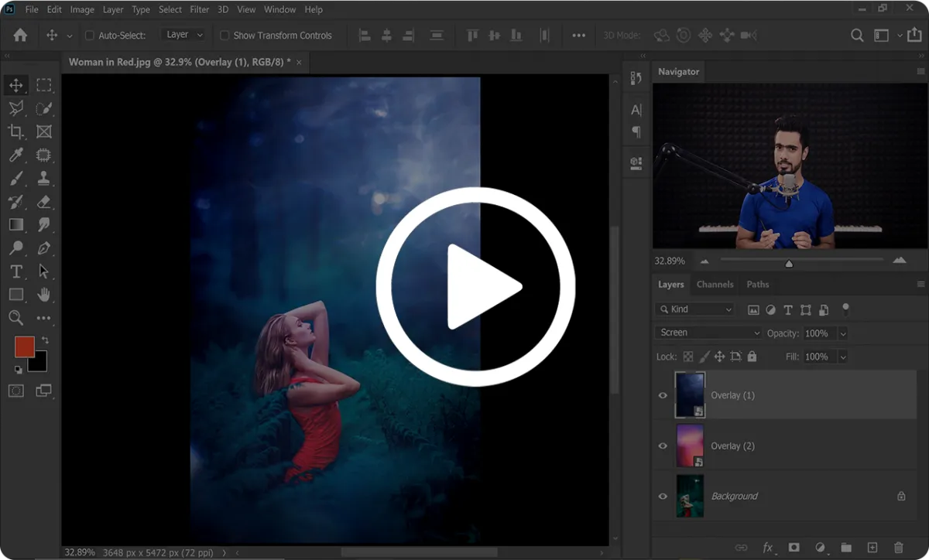Viewport: 929px width, 560px height.
Task: Open the Kind filter dropdown
Action: (x=695, y=309)
